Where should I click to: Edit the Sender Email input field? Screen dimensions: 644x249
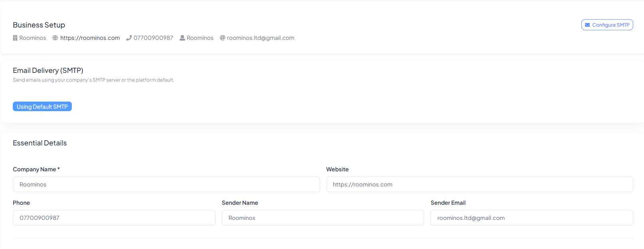click(x=531, y=218)
